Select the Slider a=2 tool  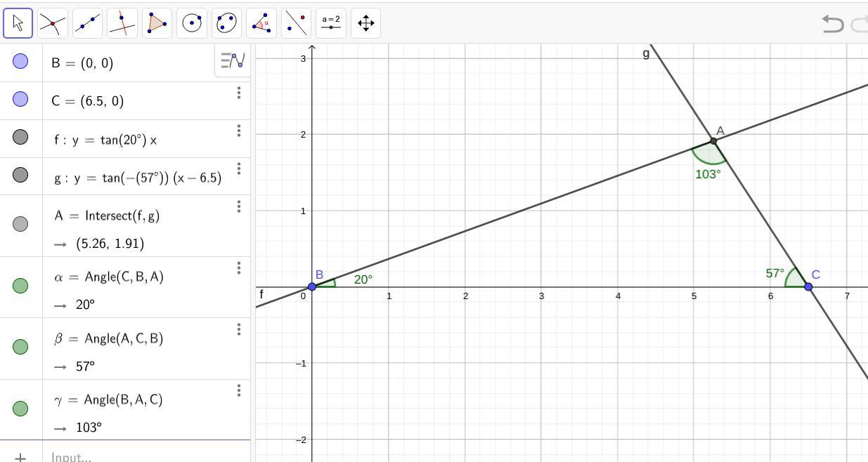[x=331, y=23]
